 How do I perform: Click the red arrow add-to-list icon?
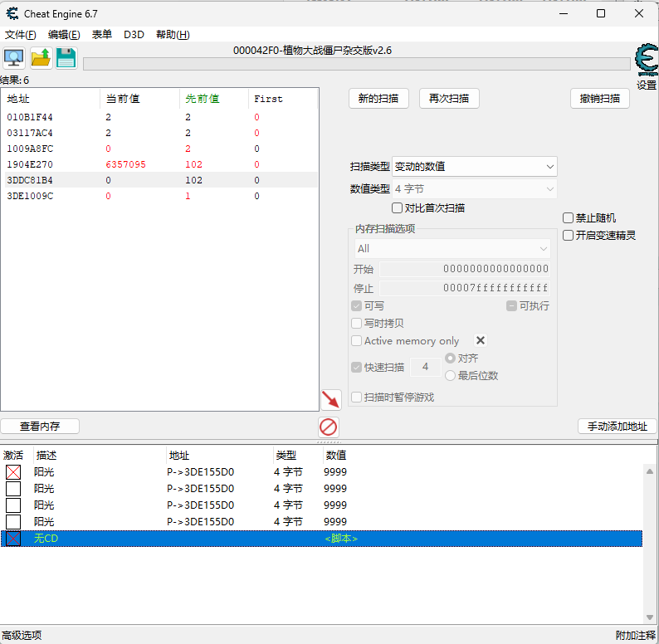tap(330, 399)
